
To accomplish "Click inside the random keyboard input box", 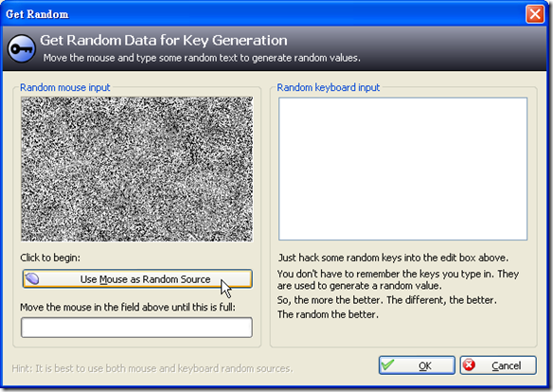I will pos(402,169).
